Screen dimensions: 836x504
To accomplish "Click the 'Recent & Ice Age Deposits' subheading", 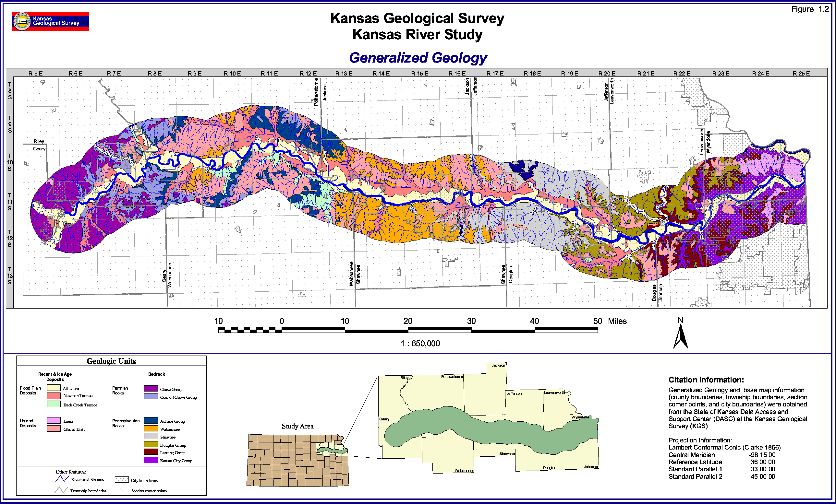I will (55, 377).
